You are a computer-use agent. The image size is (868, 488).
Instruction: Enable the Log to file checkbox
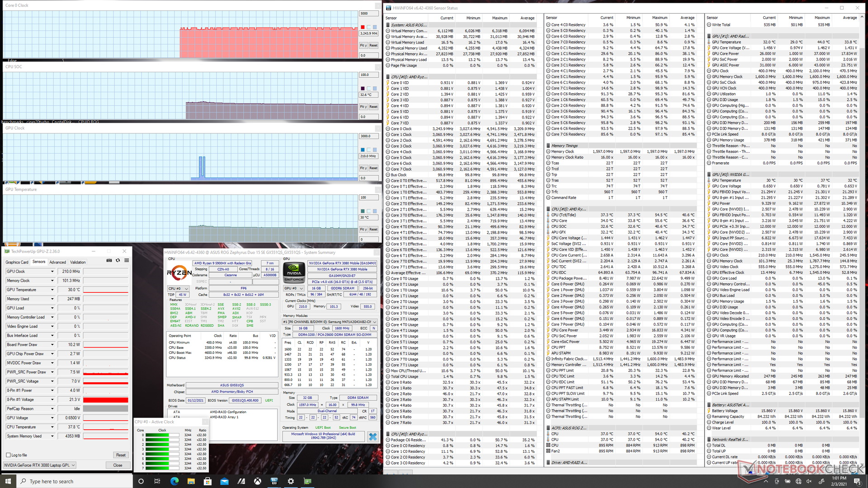point(9,455)
